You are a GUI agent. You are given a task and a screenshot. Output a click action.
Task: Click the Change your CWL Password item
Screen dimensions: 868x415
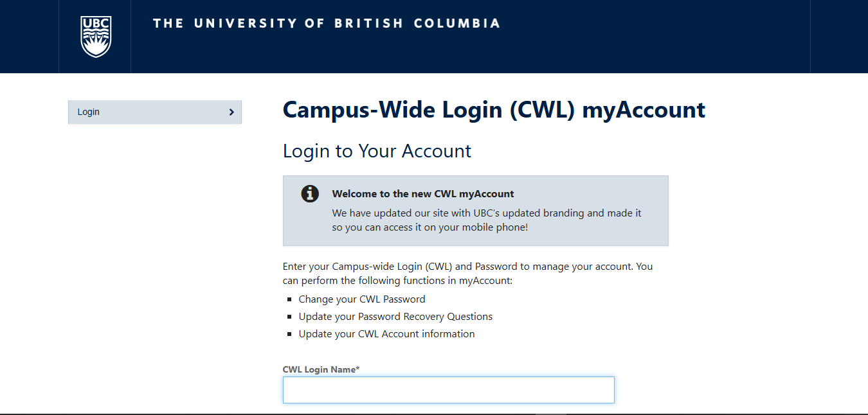point(361,299)
